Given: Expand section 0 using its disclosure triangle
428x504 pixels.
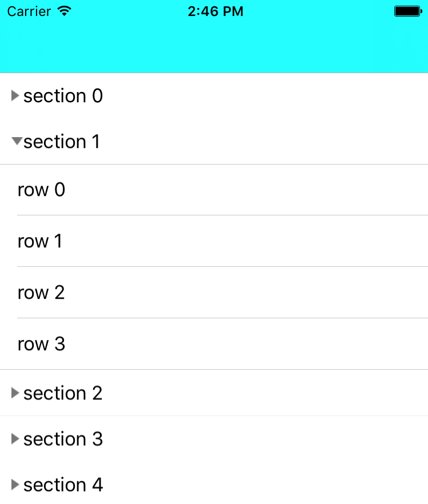Looking at the screenshot, I should (x=15, y=96).
